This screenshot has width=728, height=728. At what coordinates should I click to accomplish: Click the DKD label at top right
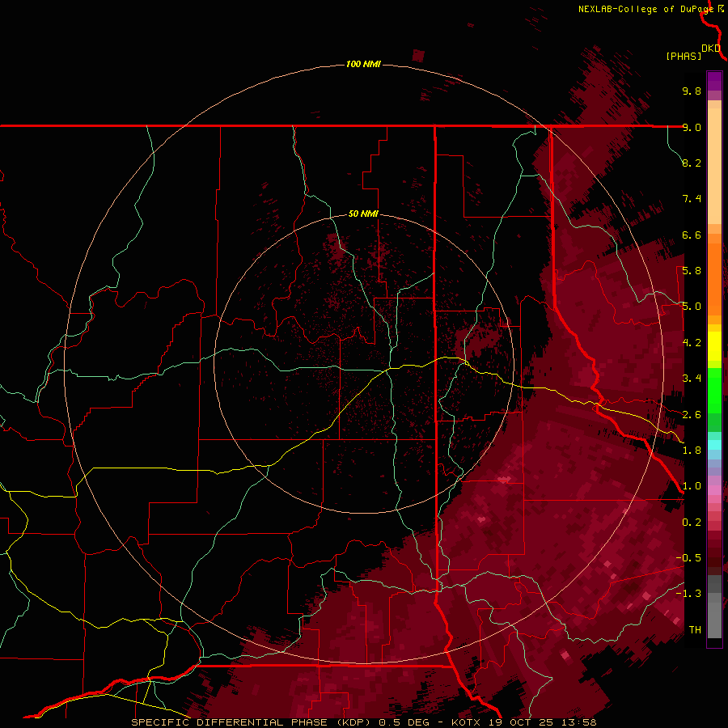[711, 49]
